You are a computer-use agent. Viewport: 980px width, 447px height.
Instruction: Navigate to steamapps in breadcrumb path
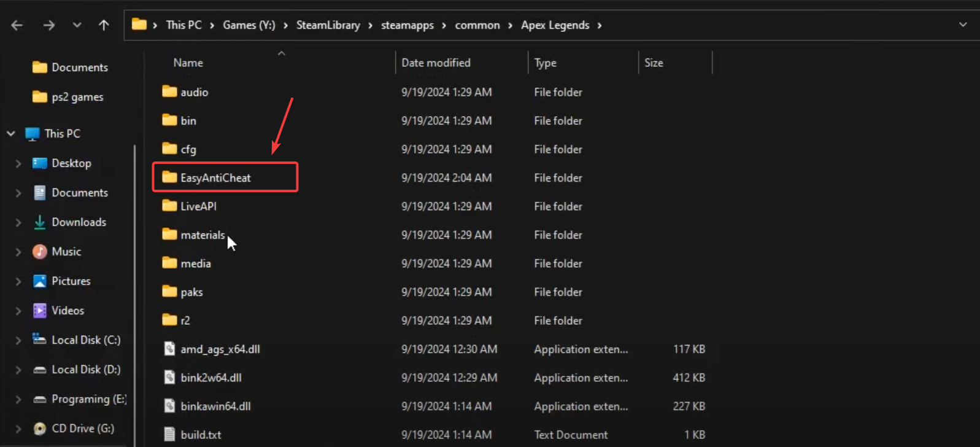(x=407, y=25)
